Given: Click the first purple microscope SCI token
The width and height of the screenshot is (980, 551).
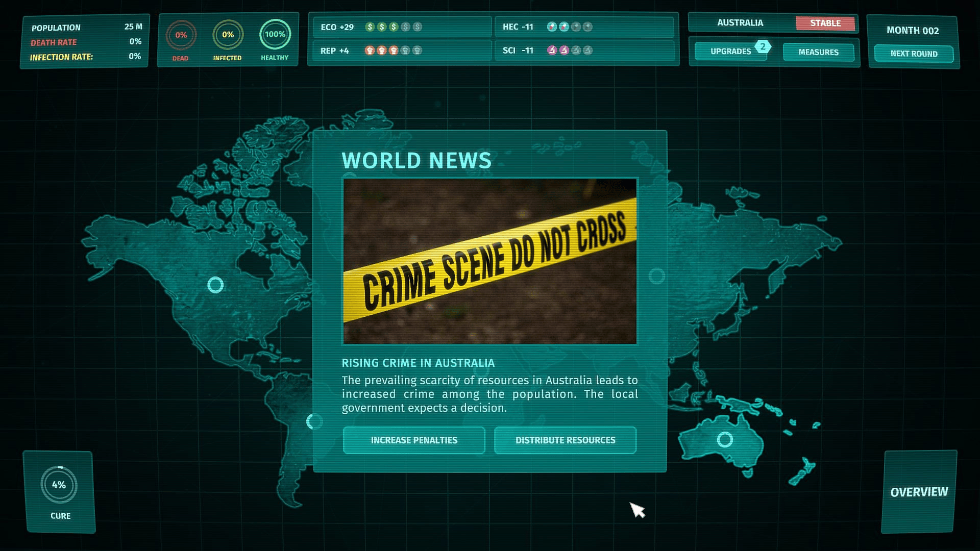Looking at the screenshot, I should tap(552, 51).
